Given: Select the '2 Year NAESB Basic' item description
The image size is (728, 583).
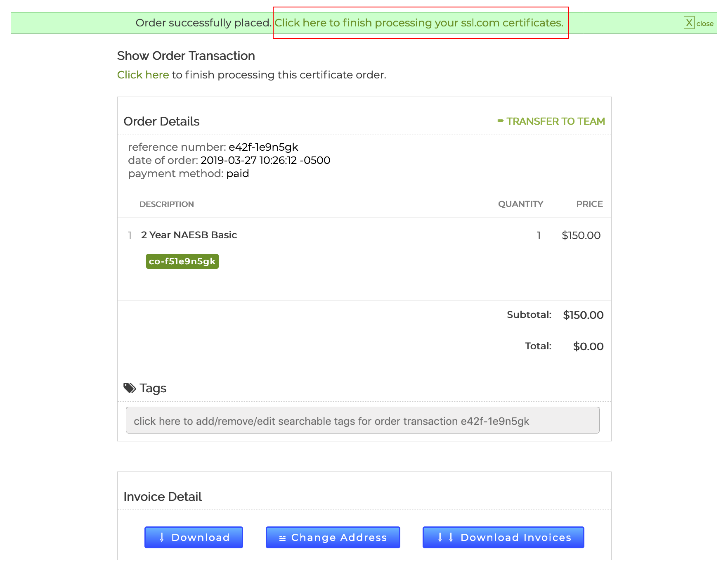Looking at the screenshot, I should [x=189, y=235].
